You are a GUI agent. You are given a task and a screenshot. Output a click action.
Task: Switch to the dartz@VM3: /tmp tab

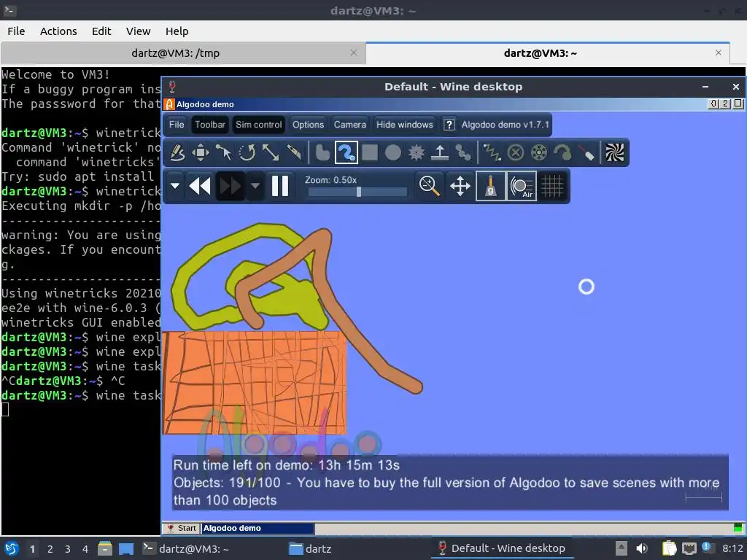175,52
